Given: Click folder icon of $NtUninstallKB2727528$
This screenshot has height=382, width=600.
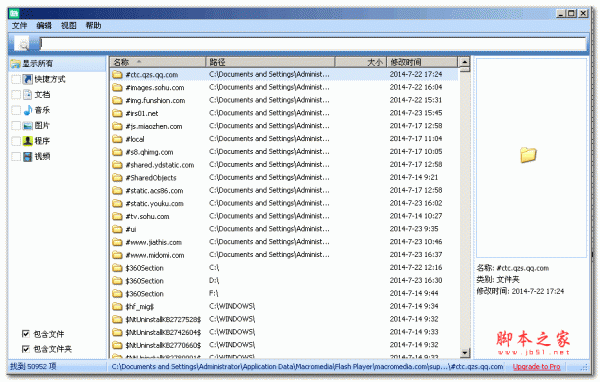Looking at the screenshot, I should (x=117, y=320).
